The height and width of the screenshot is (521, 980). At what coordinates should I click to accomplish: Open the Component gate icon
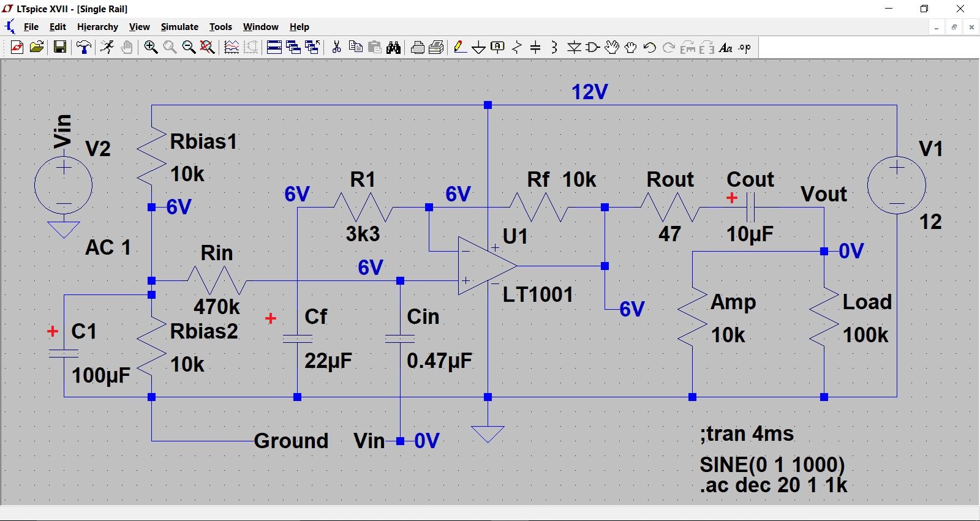pos(593,47)
